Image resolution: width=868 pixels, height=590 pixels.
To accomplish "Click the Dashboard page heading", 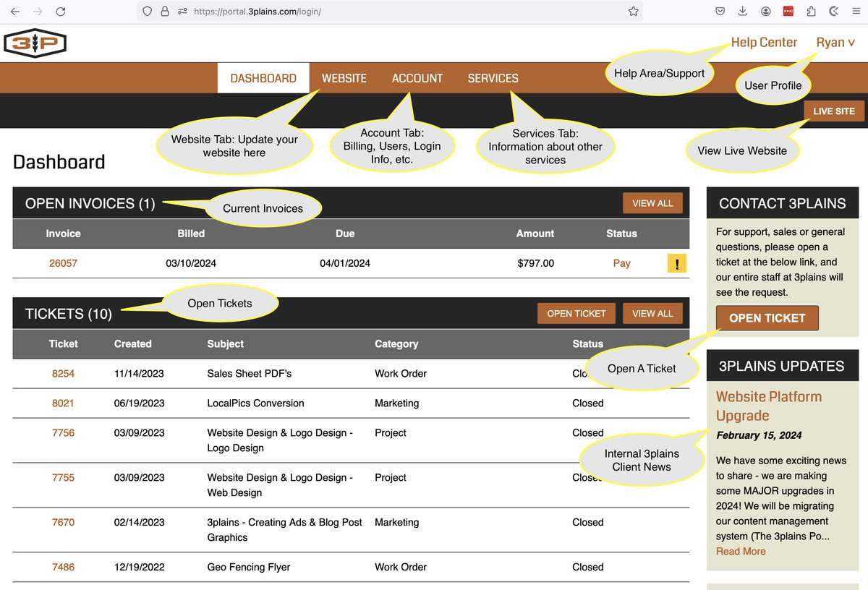I will click(x=59, y=162).
